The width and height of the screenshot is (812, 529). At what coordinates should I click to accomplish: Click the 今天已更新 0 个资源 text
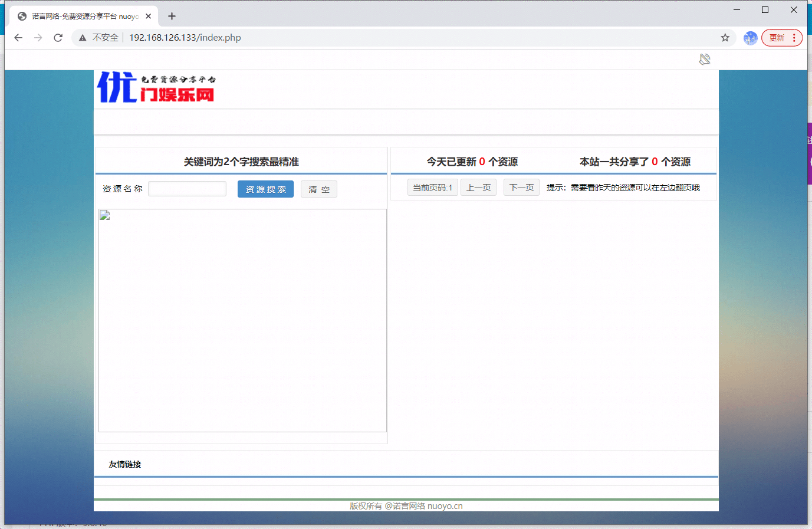(x=472, y=162)
